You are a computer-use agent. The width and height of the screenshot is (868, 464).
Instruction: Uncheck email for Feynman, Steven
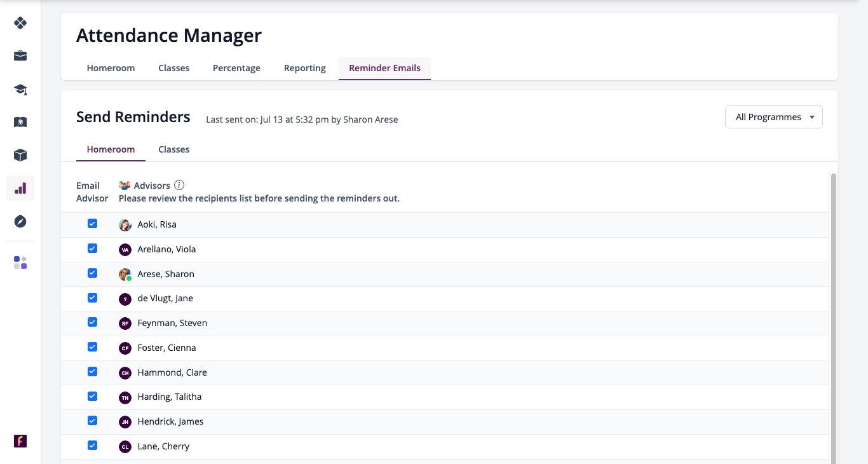coord(92,322)
